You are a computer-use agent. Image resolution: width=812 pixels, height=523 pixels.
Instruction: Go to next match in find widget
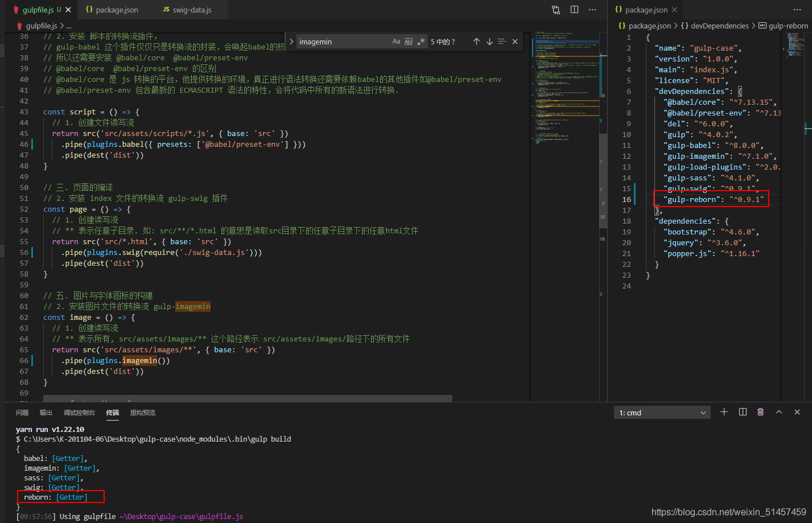click(489, 42)
